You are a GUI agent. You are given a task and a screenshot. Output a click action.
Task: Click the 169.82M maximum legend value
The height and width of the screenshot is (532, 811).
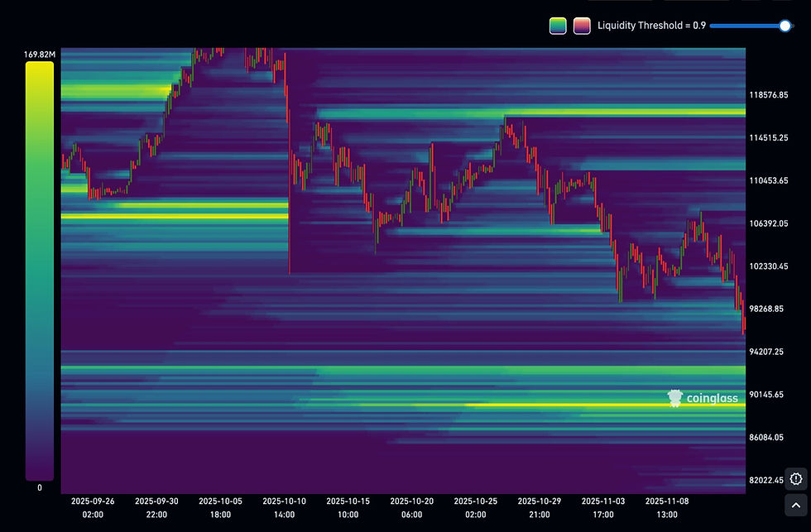(40, 55)
